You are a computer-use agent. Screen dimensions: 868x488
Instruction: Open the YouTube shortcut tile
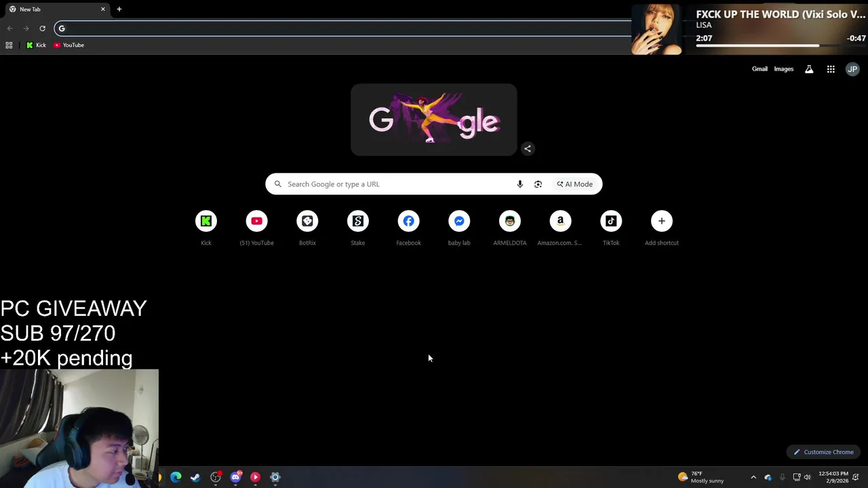(256, 228)
